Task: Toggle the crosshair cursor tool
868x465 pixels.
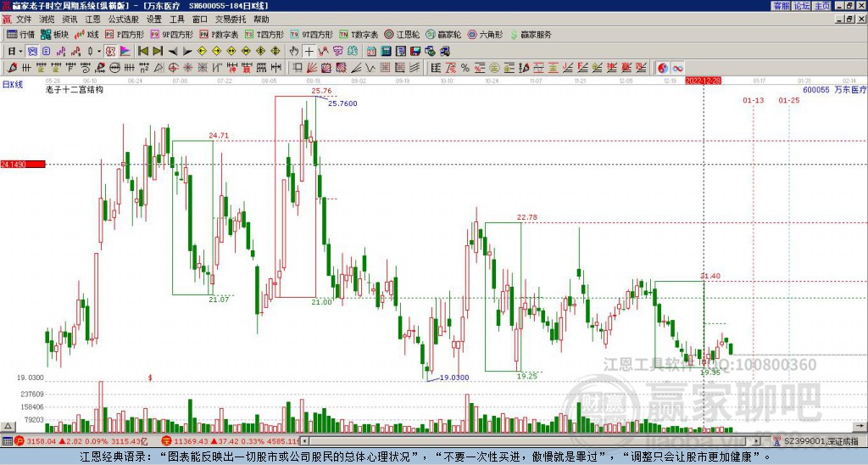Action: pyautogui.click(x=309, y=52)
